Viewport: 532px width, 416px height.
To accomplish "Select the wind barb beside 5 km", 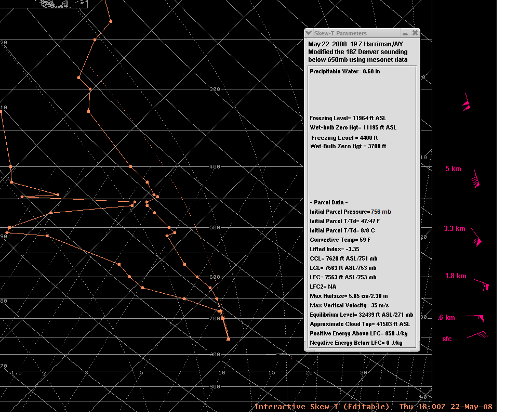I will coord(476,179).
